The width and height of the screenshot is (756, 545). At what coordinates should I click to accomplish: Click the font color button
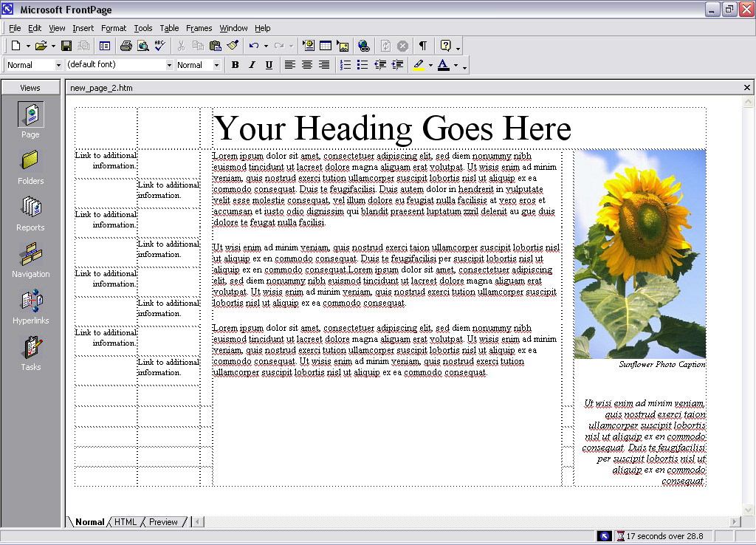pyautogui.click(x=443, y=65)
